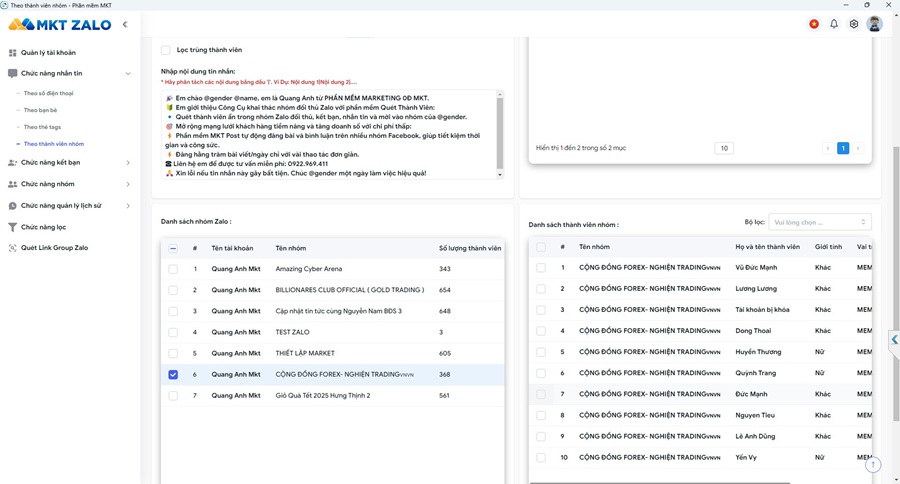900x484 pixels.
Task: Open Quét Link Group Zalo menu
Action: coord(55,248)
